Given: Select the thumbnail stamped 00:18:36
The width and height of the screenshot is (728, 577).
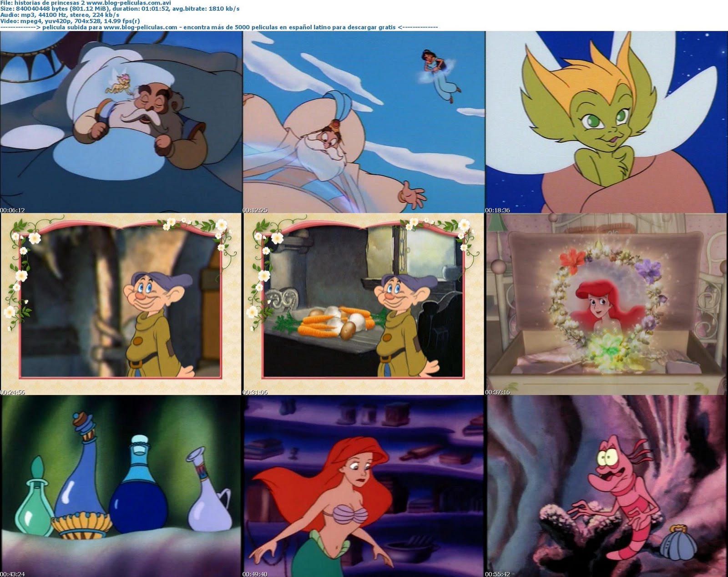Looking at the screenshot, I should 607,122.
